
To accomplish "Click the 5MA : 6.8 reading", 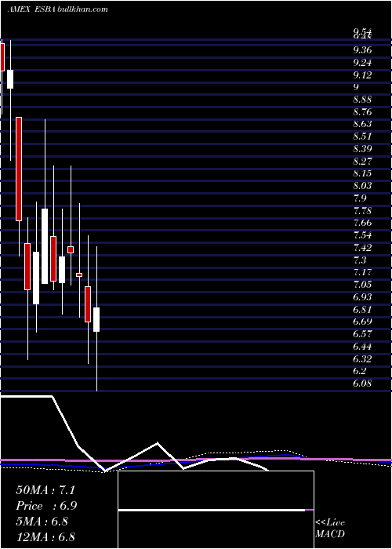I will (x=42, y=522).
